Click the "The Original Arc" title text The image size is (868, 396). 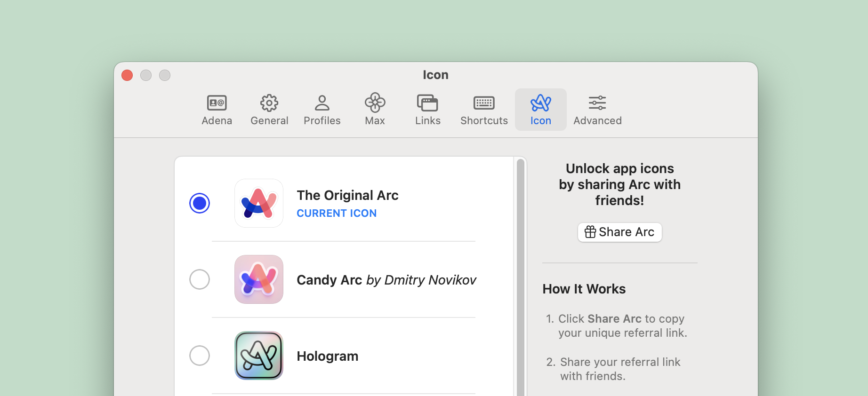click(347, 195)
